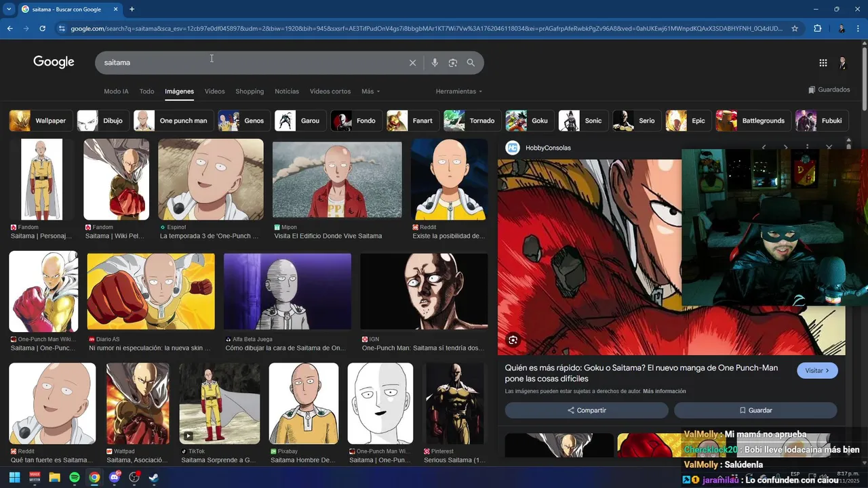This screenshot has height=488, width=868.
Task: Open the Google account avatar
Action: 842,62
